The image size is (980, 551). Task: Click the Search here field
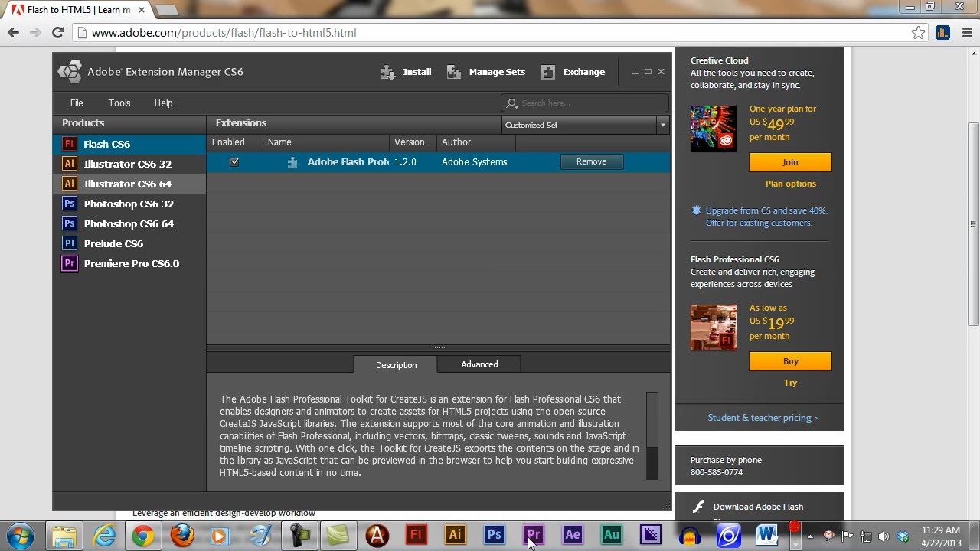586,103
